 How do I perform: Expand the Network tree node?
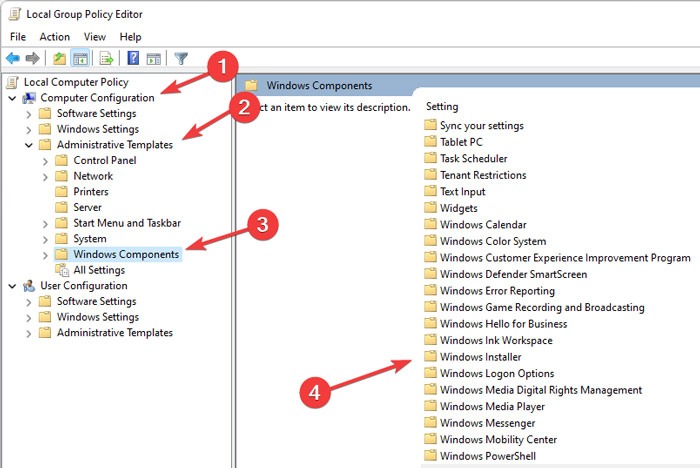pos(45,176)
